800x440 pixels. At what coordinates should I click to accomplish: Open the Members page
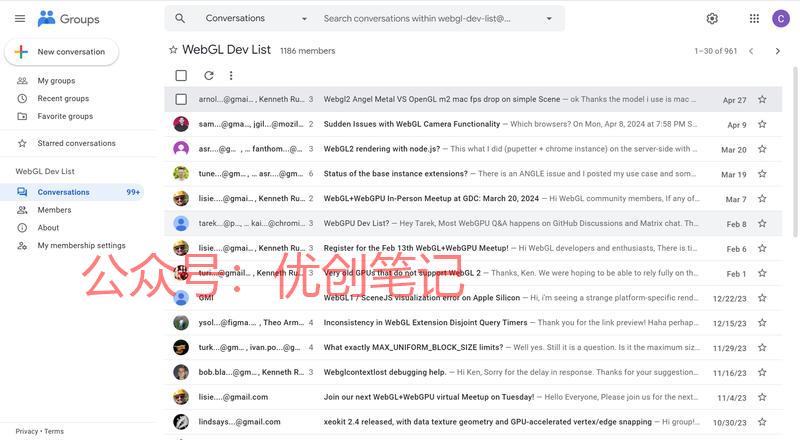click(54, 210)
